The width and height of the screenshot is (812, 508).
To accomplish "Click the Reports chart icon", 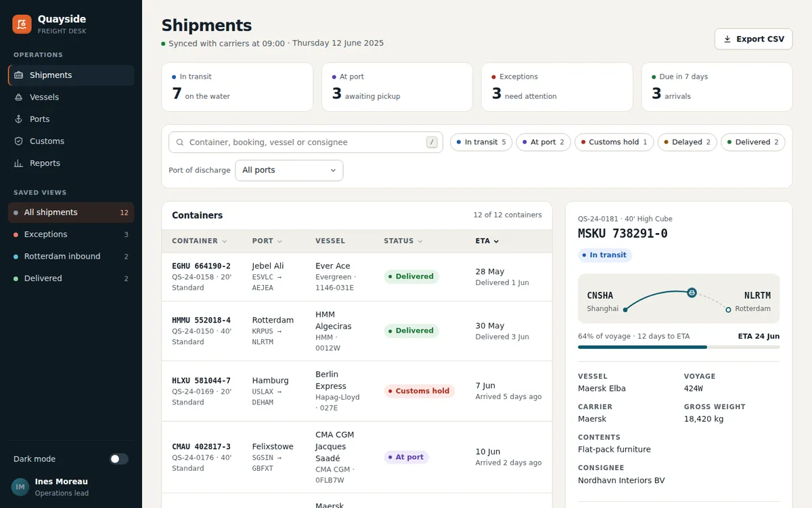I will 18,163.
